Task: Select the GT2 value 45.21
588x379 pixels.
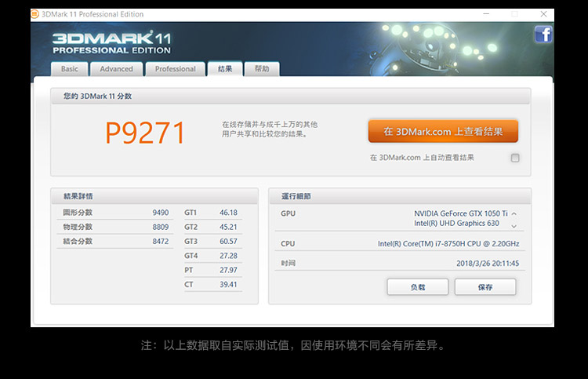Action: tap(228, 227)
